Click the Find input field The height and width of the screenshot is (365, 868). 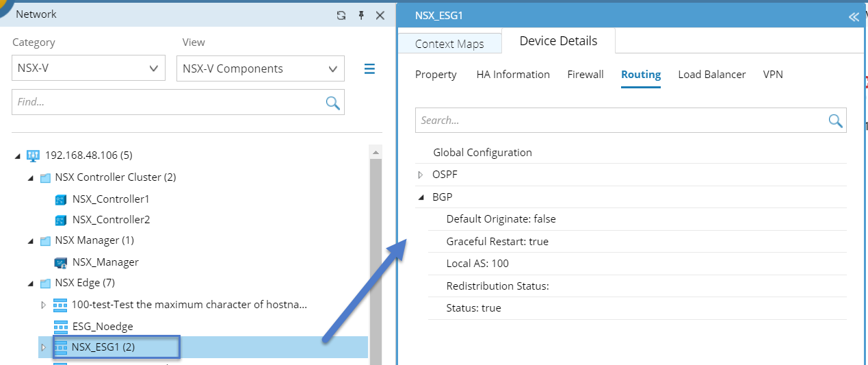pos(168,103)
